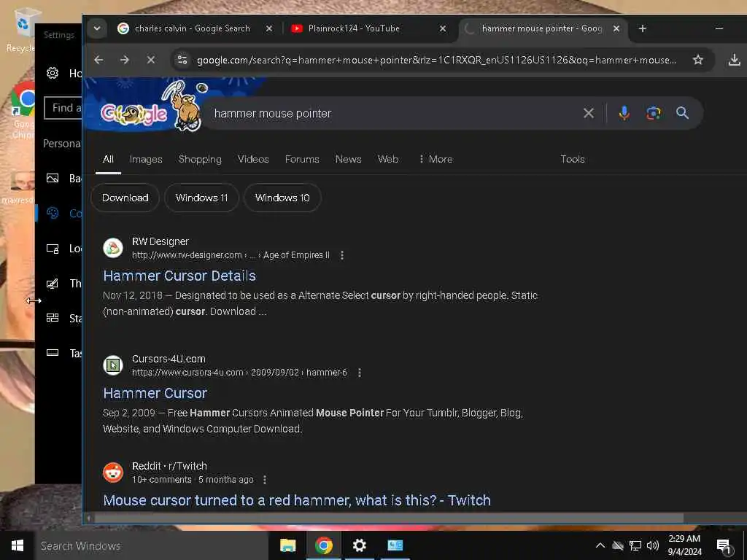The width and height of the screenshot is (747, 560).
Task: Open Settings from the taskbar
Action: pos(359,545)
